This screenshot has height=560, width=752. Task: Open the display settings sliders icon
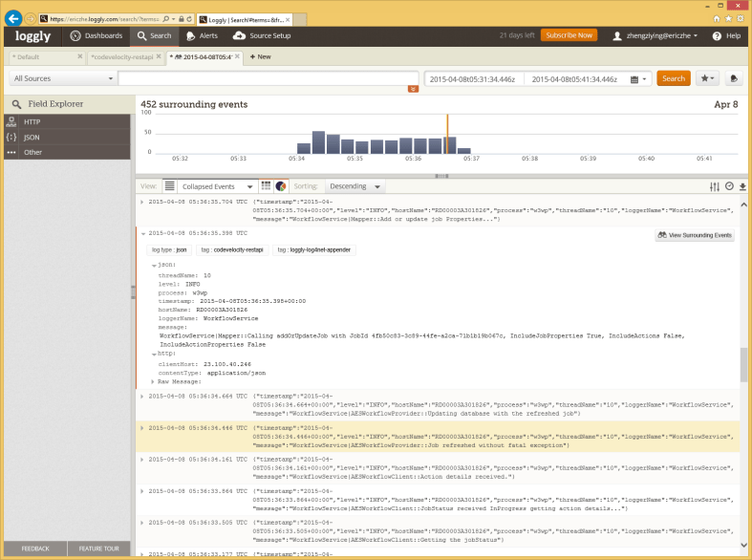tap(715, 186)
